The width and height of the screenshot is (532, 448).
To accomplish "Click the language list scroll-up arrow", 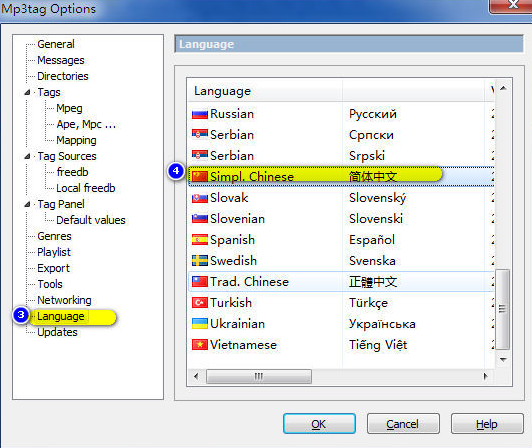I will point(504,88).
